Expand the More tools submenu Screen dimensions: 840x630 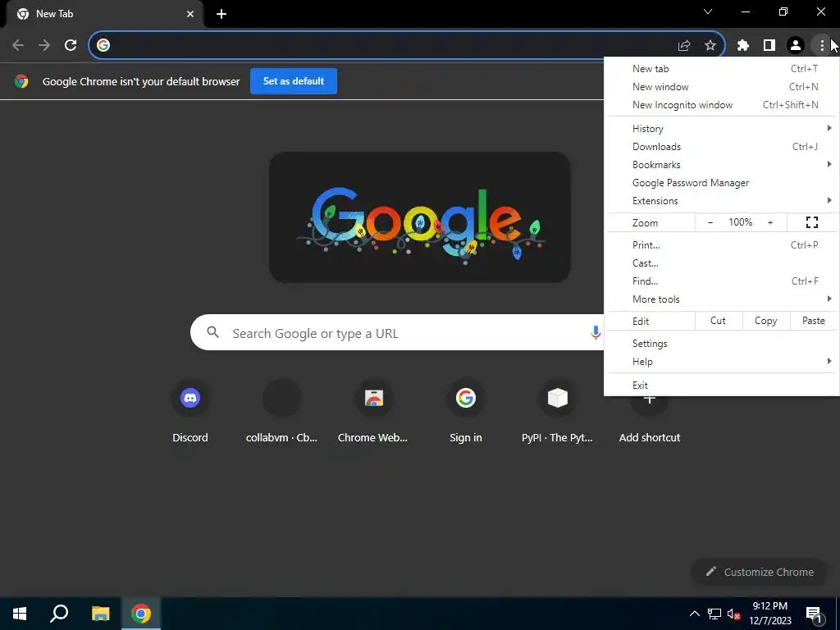pyautogui.click(x=722, y=299)
